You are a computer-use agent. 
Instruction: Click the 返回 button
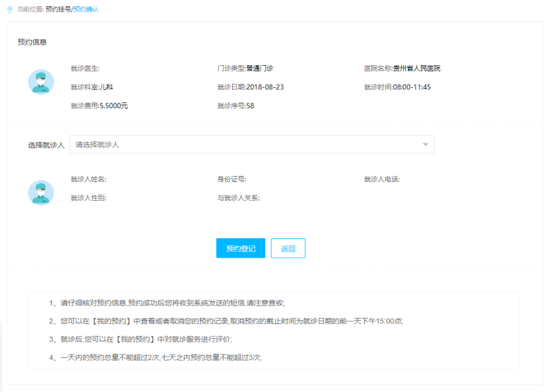pyautogui.click(x=287, y=249)
